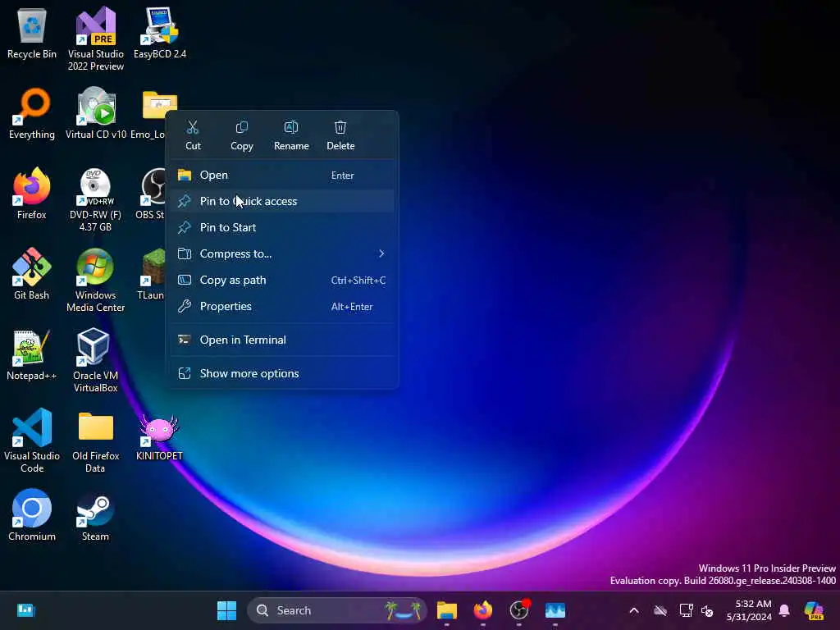Choose Open in Terminal
Screen dimensions: 840x630
(x=282, y=340)
